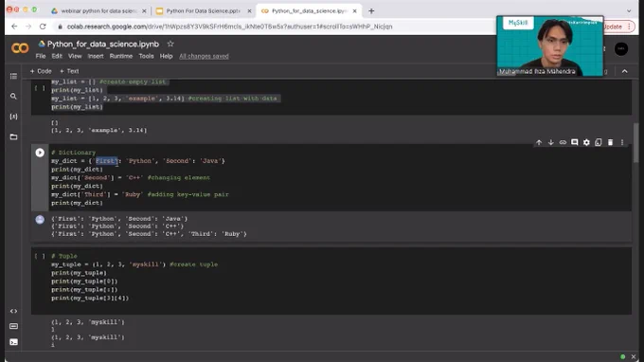This screenshot has height=362, width=644.
Task: Collapse the header with the chevron
Action: 625,71
